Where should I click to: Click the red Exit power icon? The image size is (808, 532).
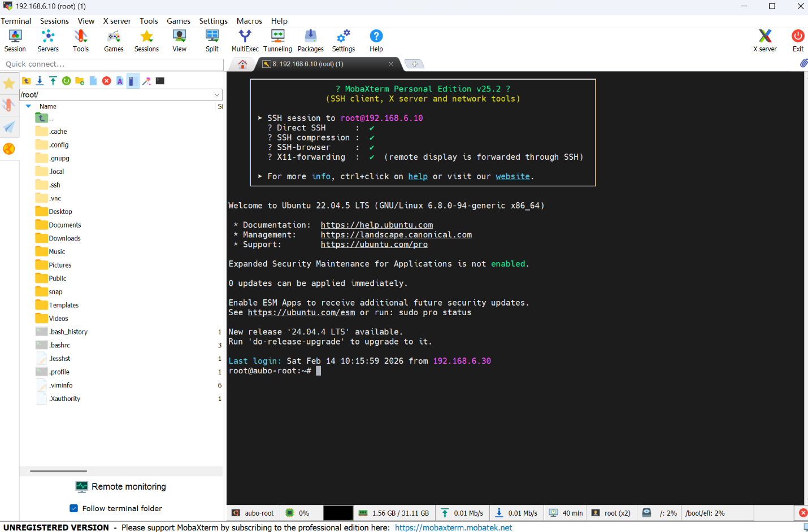click(798, 41)
